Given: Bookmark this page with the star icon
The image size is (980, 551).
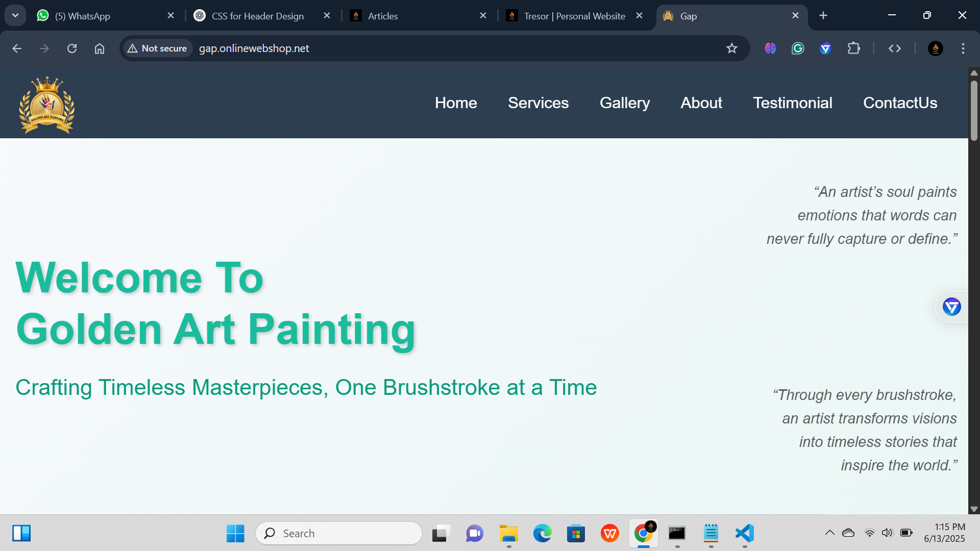Looking at the screenshot, I should (731, 48).
